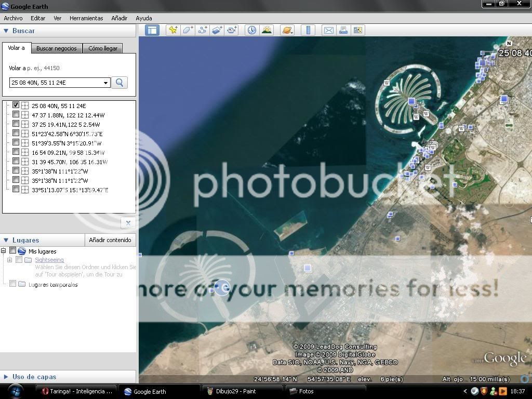532x399 pixels.
Task: Open the Volar a search history dropdown
Action: coord(105,83)
